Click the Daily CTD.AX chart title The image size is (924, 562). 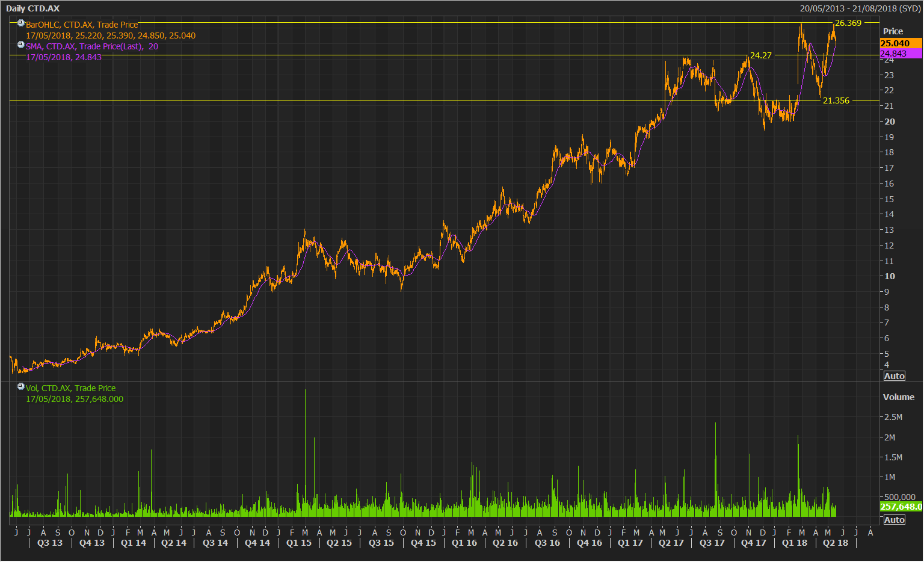(x=33, y=8)
